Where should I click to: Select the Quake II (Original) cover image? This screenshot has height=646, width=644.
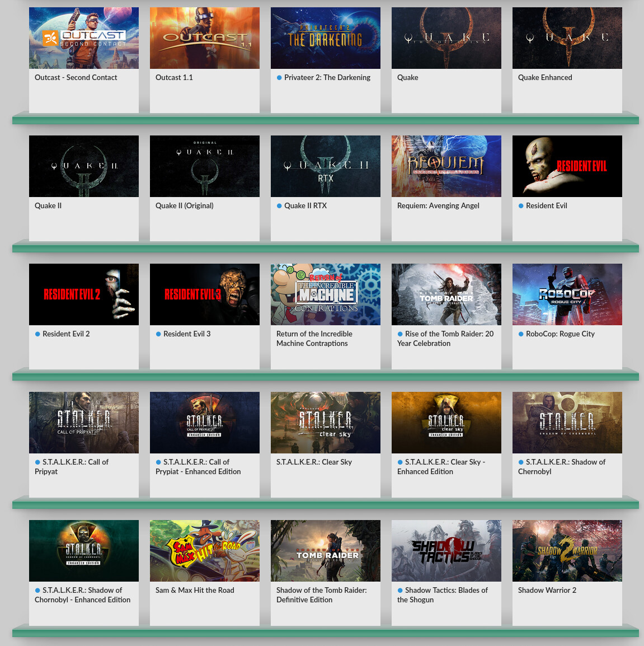pyautogui.click(x=205, y=166)
